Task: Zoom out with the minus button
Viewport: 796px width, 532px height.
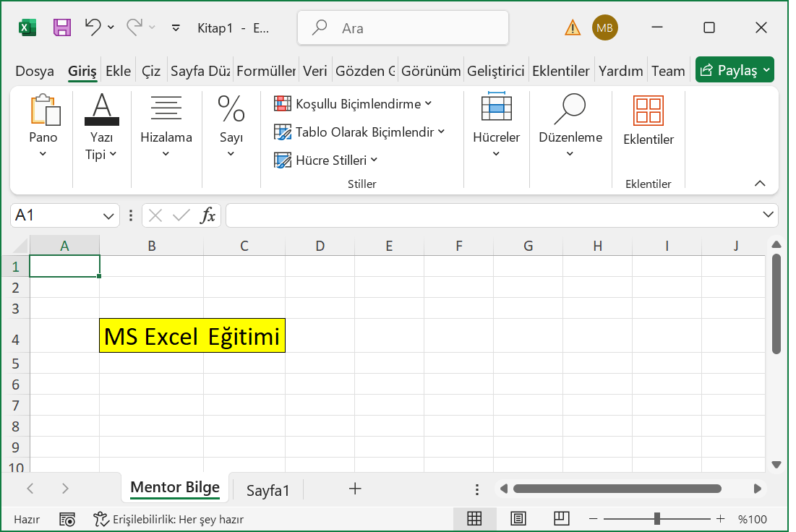Action: tap(593, 519)
